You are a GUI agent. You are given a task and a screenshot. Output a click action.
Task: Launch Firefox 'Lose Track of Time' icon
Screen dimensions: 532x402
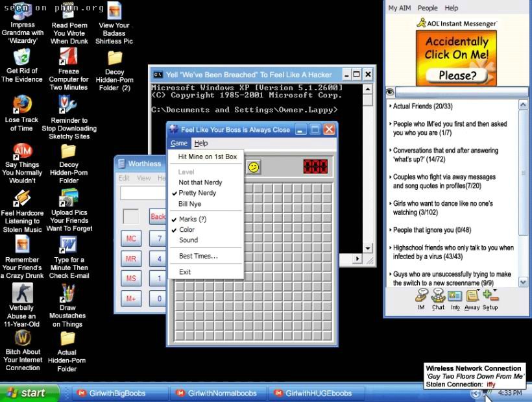(21, 114)
